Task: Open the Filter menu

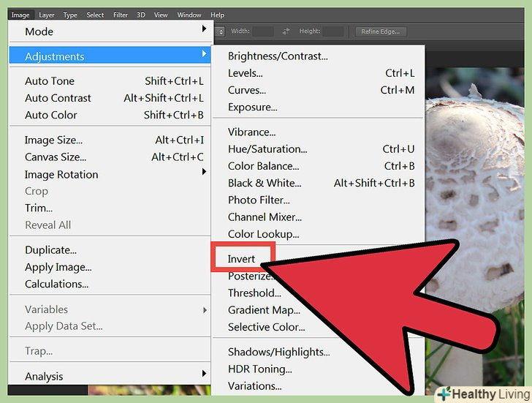Action: 121,15
